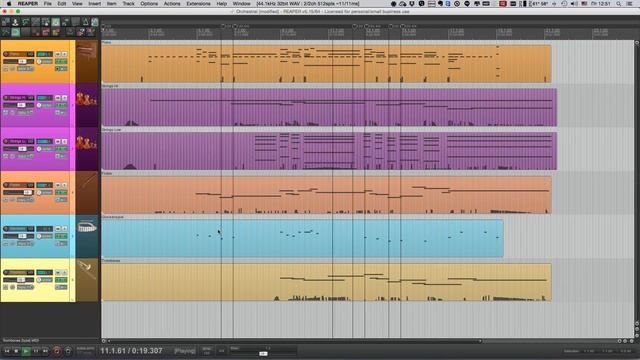Viewport: 640px width, 360px height.
Task: Open the Glockenspiel track input selector
Action: (x=25, y=244)
